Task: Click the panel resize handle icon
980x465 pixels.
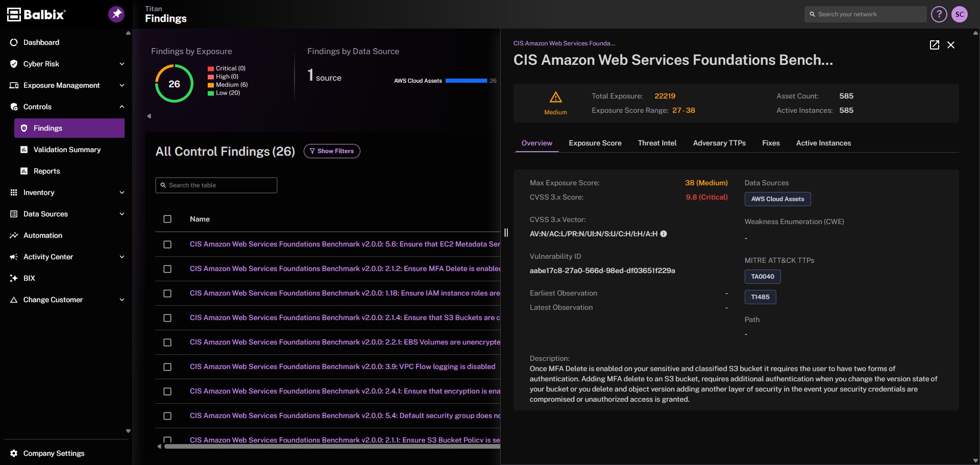Action: [x=506, y=233]
